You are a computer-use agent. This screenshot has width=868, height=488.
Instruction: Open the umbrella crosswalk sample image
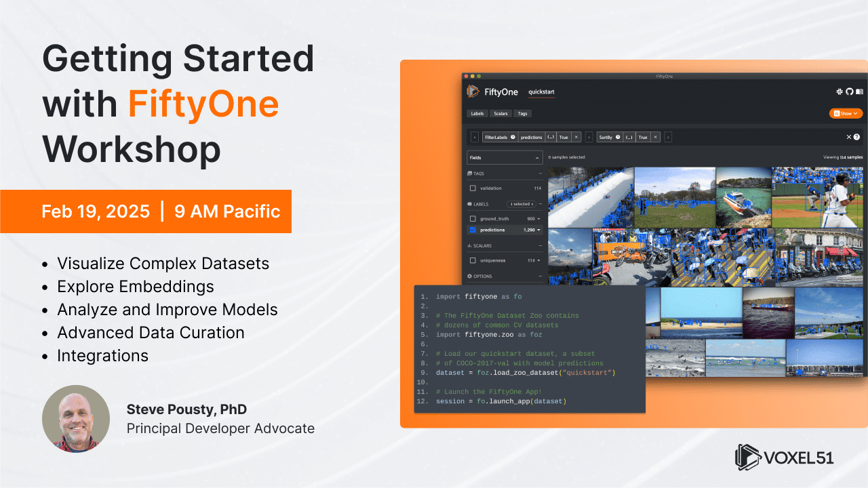(x=722, y=257)
